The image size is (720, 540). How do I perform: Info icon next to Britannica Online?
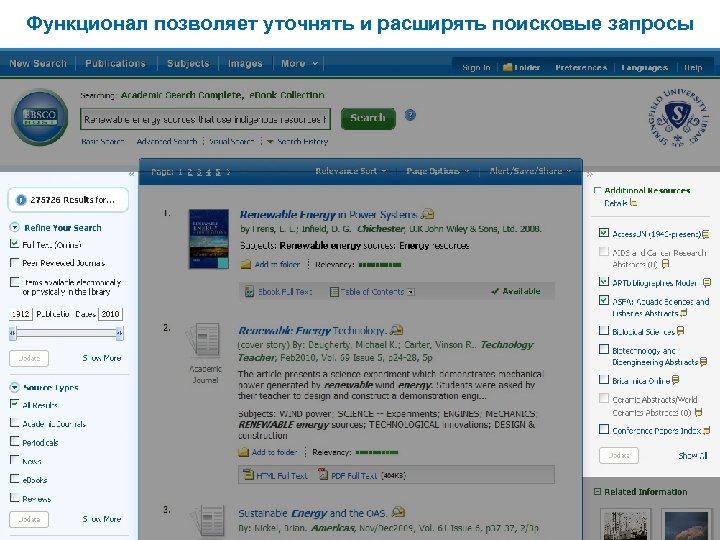point(675,380)
